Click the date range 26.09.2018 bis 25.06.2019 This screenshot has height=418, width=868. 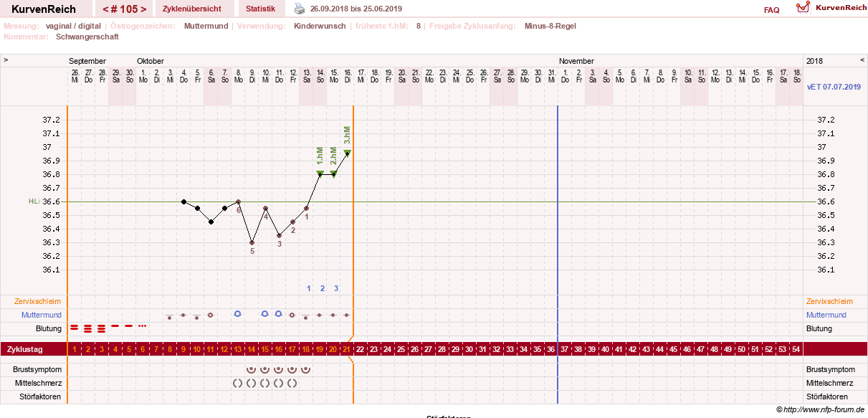pos(356,9)
